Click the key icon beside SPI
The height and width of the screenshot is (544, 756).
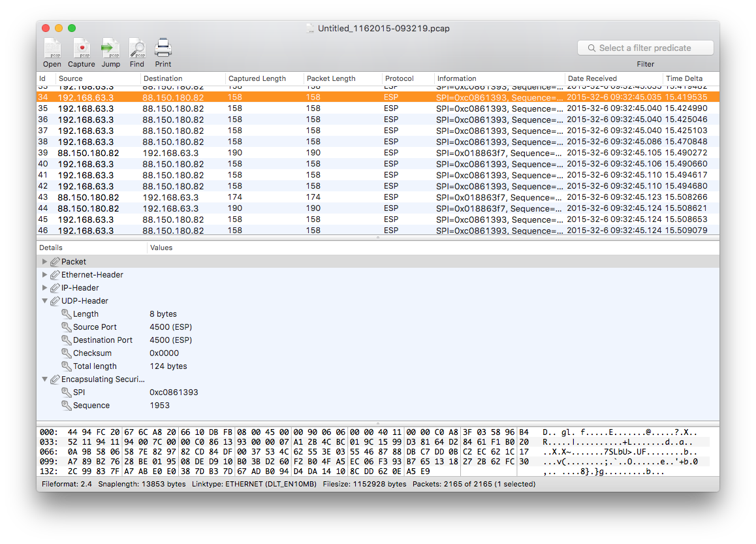(x=67, y=392)
